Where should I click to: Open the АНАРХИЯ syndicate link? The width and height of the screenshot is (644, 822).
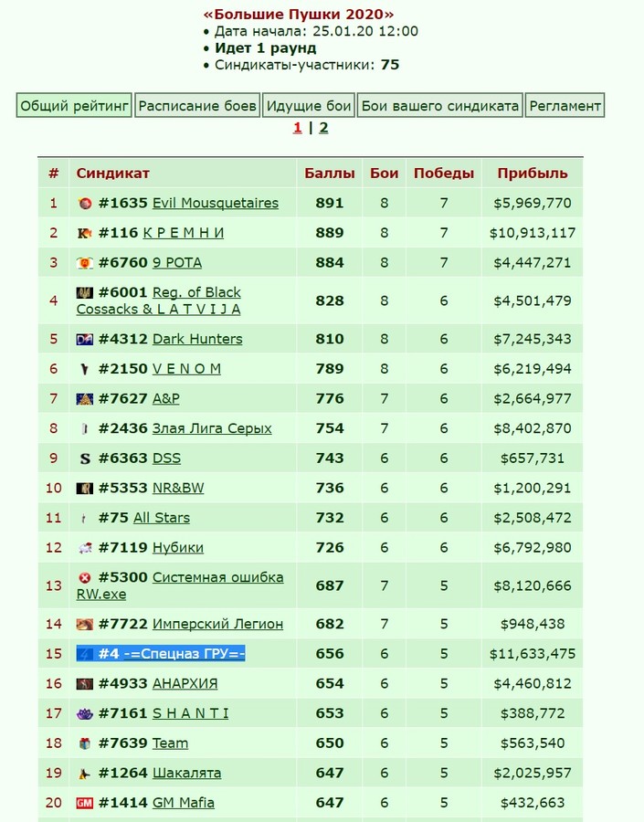pos(185,683)
